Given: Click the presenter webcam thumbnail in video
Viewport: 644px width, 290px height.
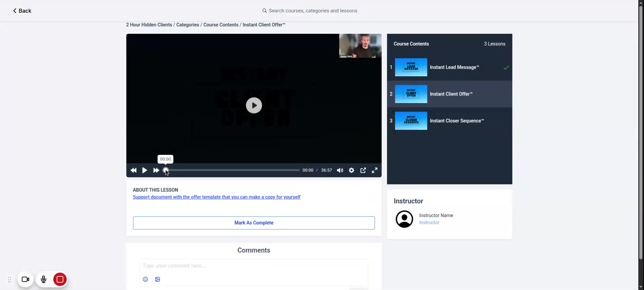Looking at the screenshot, I should pos(360,46).
